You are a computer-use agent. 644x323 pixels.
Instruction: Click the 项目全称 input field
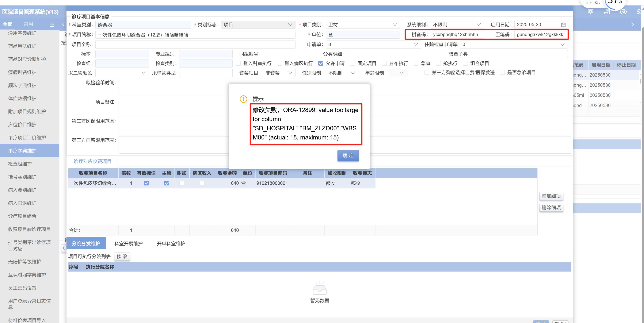pyautogui.click(x=195, y=45)
